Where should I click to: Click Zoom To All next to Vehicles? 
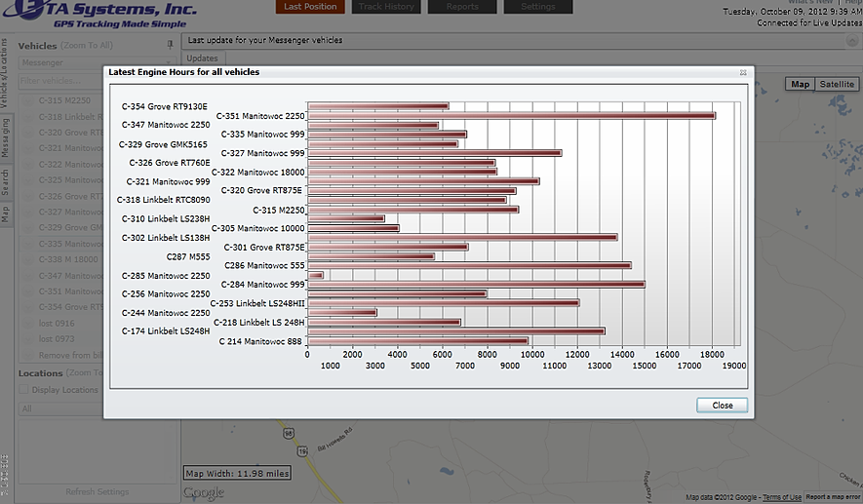click(x=87, y=45)
